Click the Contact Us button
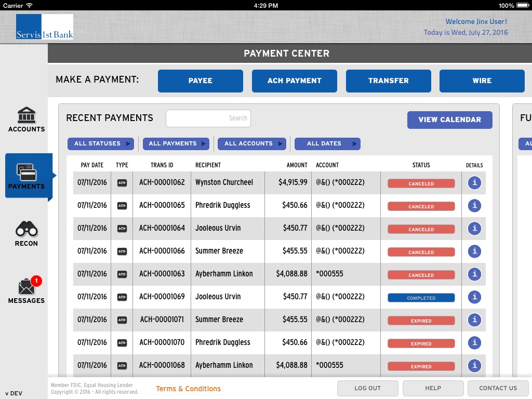The height and width of the screenshot is (399, 532). click(x=498, y=388)
